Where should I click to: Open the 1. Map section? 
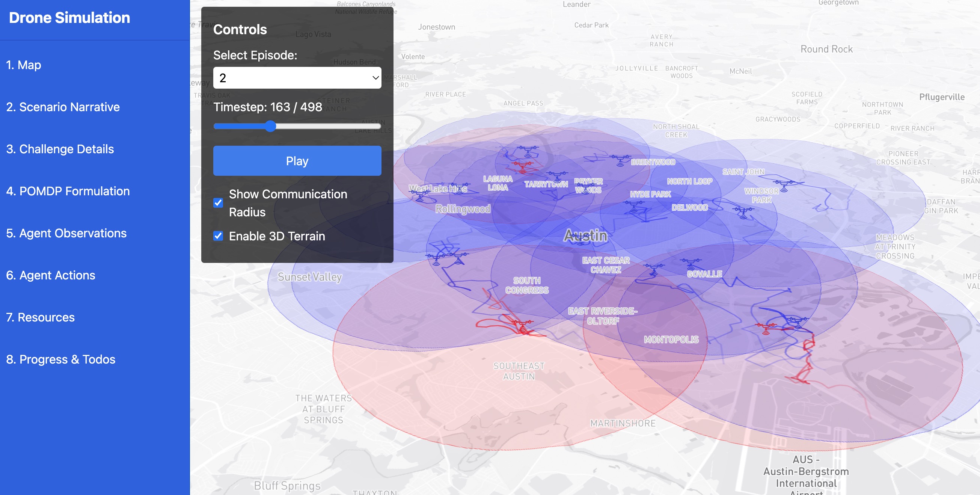[x=24, y=65]
